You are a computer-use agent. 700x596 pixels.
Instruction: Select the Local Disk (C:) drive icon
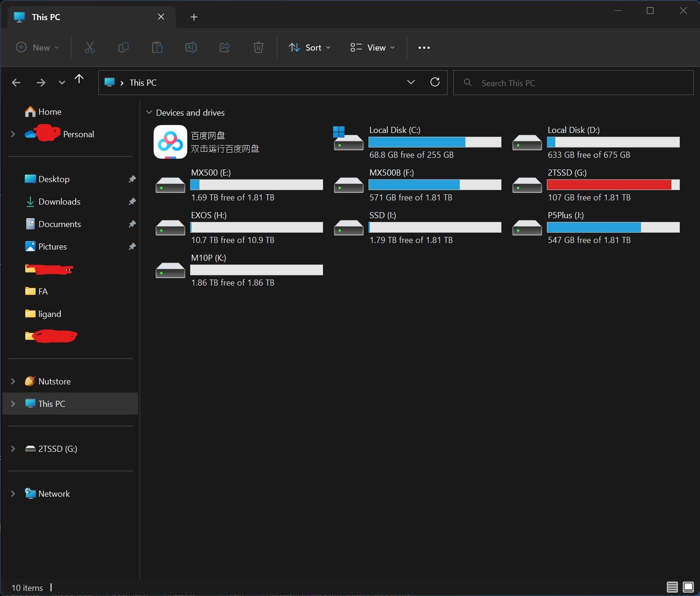(348, 139)
